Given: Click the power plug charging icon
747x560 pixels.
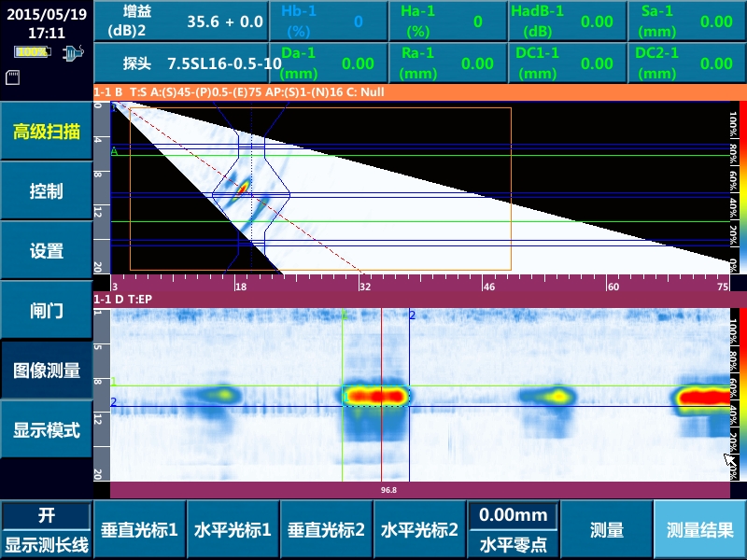Looking at the screenshot, I should coord(71,53).
